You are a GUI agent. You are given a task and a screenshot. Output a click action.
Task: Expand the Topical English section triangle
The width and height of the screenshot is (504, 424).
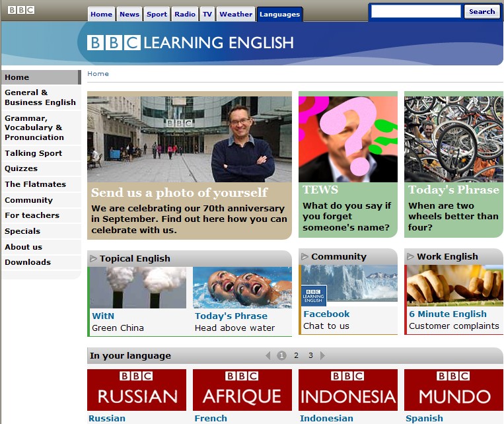pyautogui.click(x=93, y=258)
